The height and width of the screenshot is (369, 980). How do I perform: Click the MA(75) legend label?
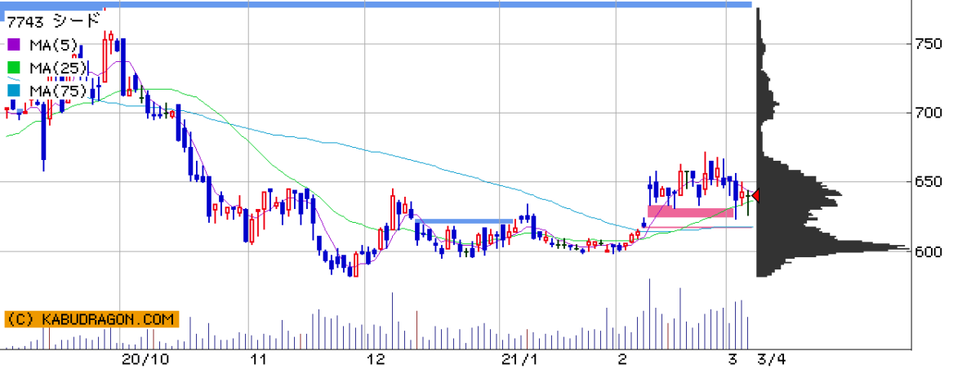click(57, 90)
